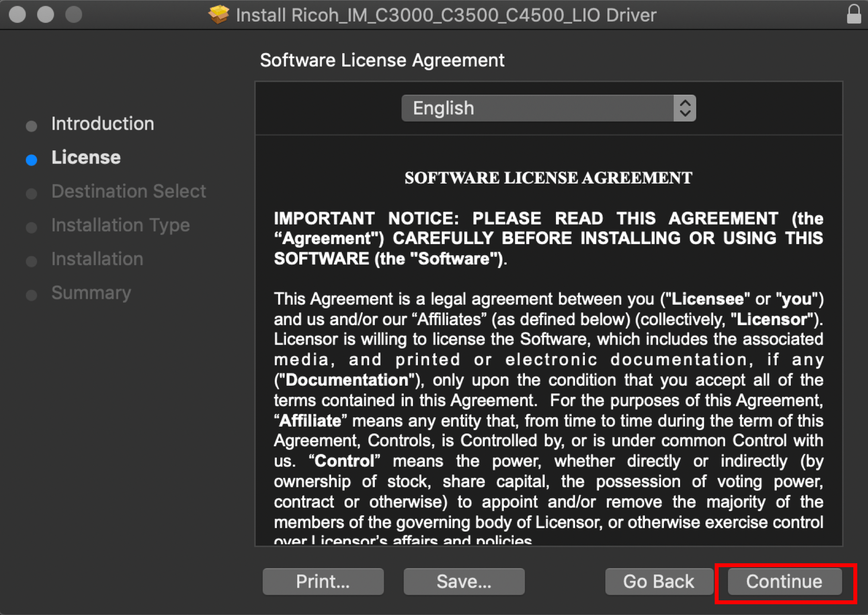The image size is (868, 615).
Task: Click the installer package icon in the title
Action: (x=218, y=15)
